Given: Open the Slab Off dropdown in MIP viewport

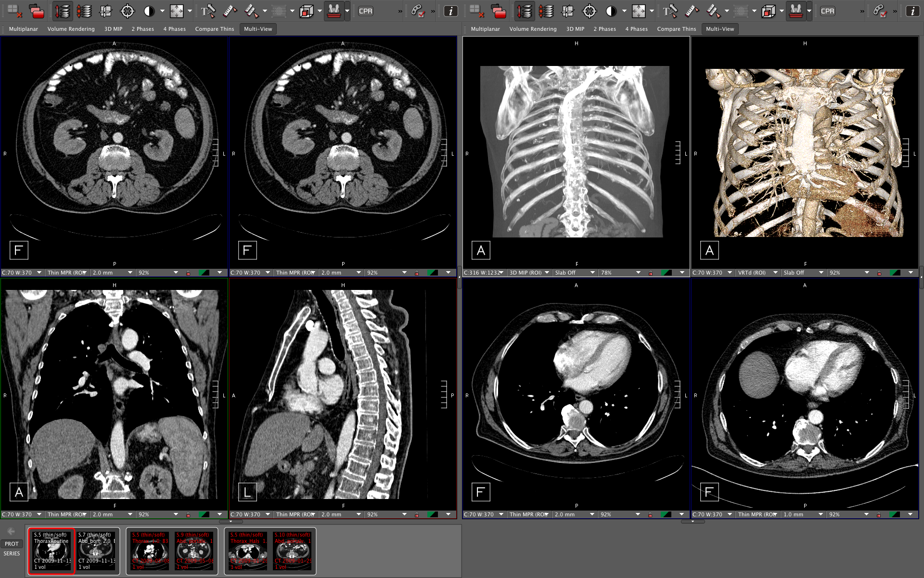Looking at the screenshot, I should click(576, 272).
